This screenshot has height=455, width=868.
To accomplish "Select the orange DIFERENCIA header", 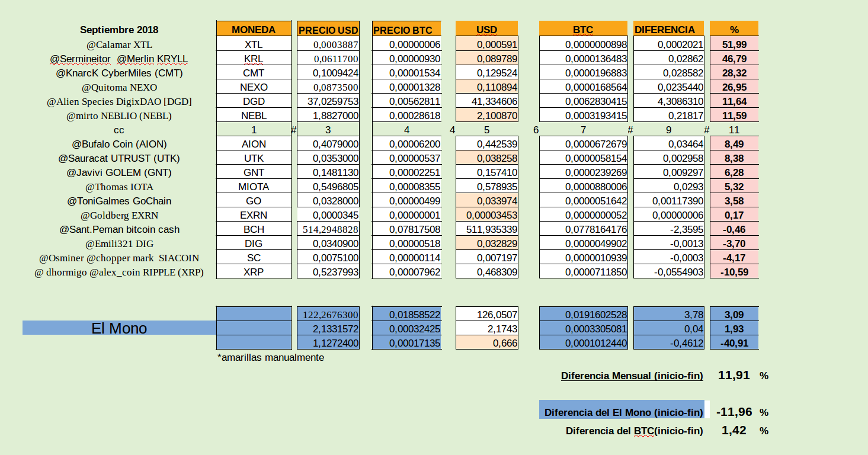I will [x=669, y=30].
